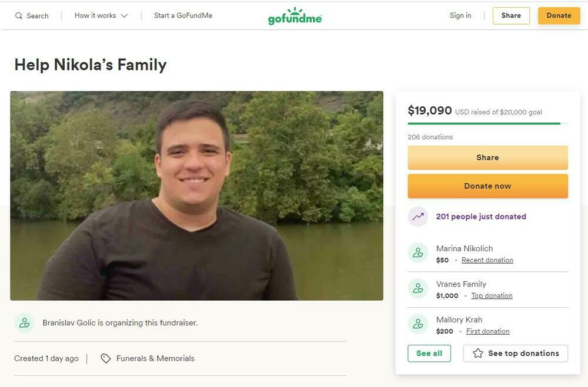Expand the How it works dropdown
This screenshot has width=588, height=387.
click(101, 16)
